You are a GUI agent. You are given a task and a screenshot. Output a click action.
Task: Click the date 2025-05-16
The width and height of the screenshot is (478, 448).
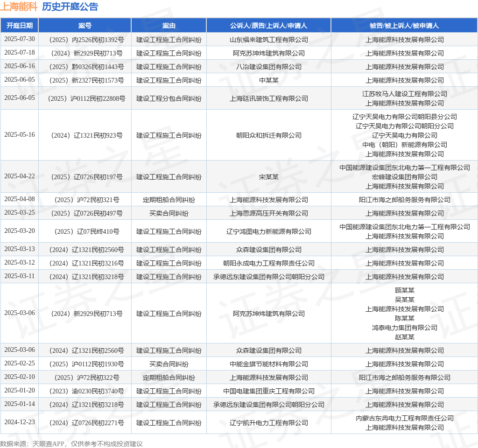click(x=20, y=135)
